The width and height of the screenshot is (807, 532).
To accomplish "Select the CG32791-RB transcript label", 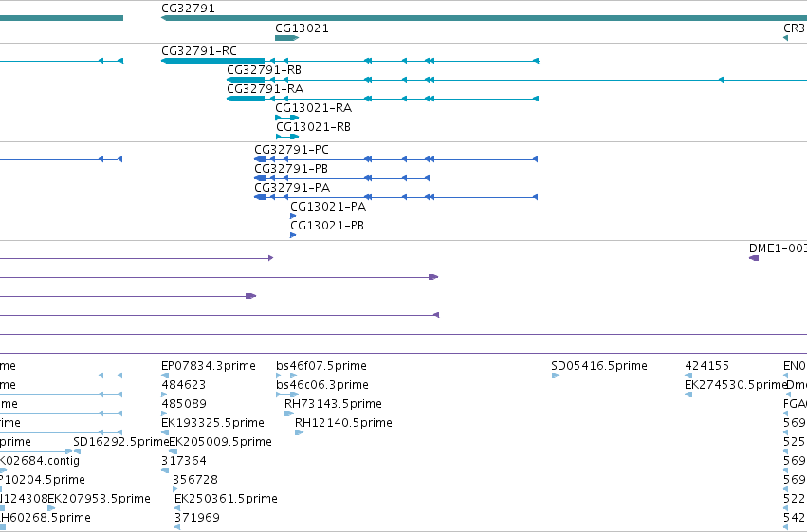I will tap(264, 70).
